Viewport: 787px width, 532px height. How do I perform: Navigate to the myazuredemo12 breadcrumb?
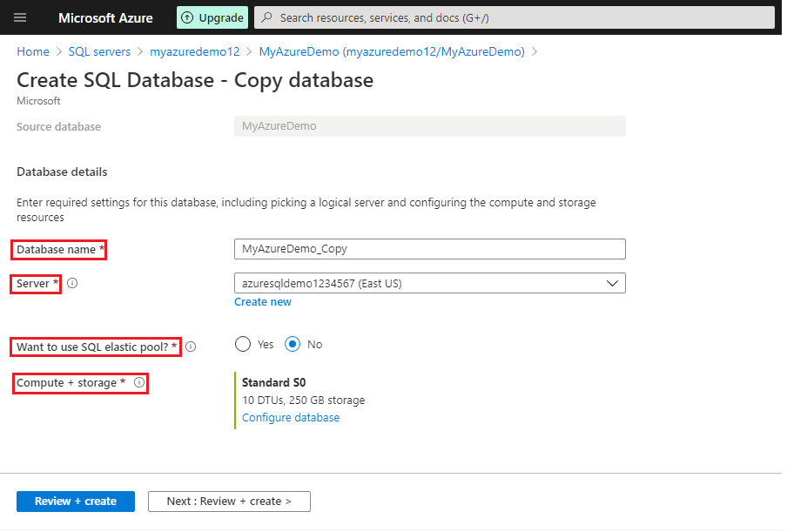pos(194,52)
